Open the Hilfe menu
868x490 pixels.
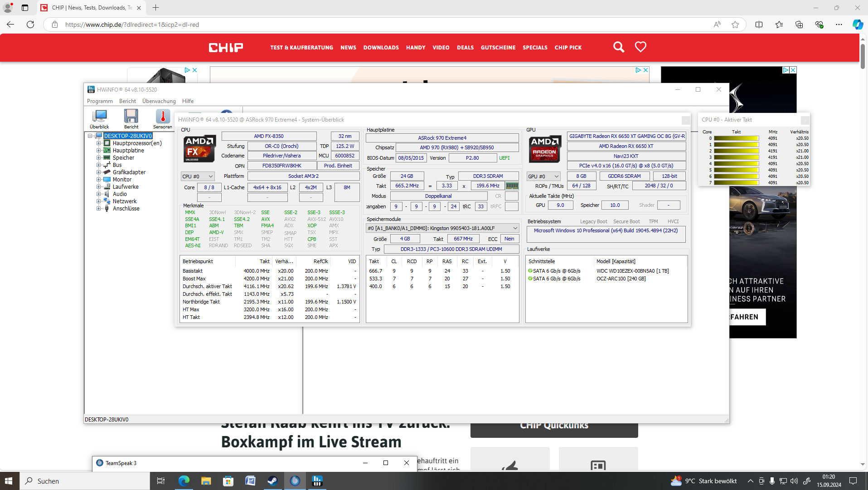188,101
